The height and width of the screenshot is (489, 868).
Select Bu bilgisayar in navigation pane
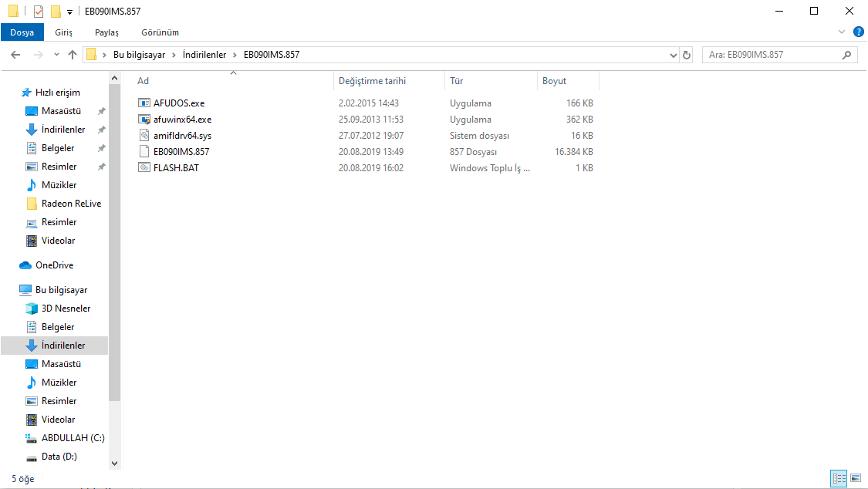tap(61, 289)
